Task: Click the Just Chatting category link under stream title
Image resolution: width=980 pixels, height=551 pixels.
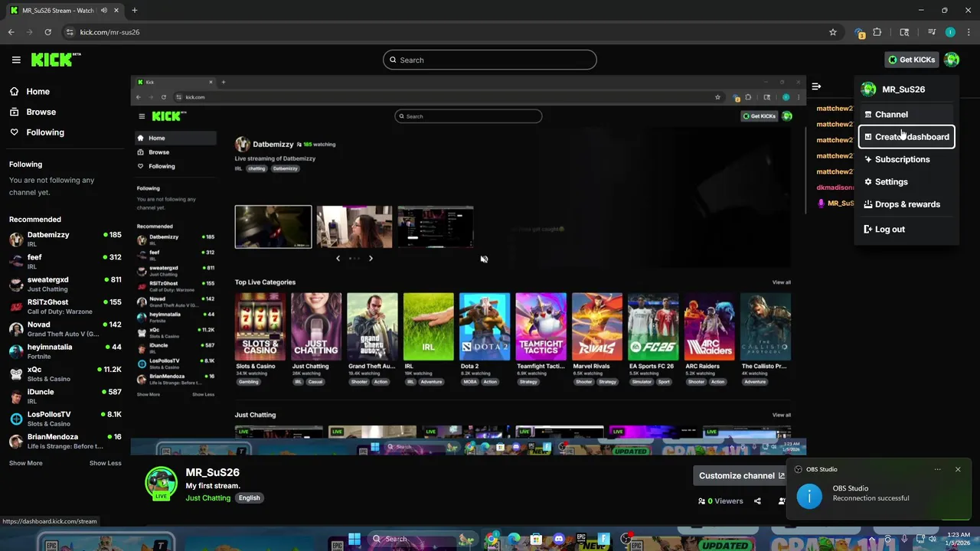Action: (x=207, y=498)
